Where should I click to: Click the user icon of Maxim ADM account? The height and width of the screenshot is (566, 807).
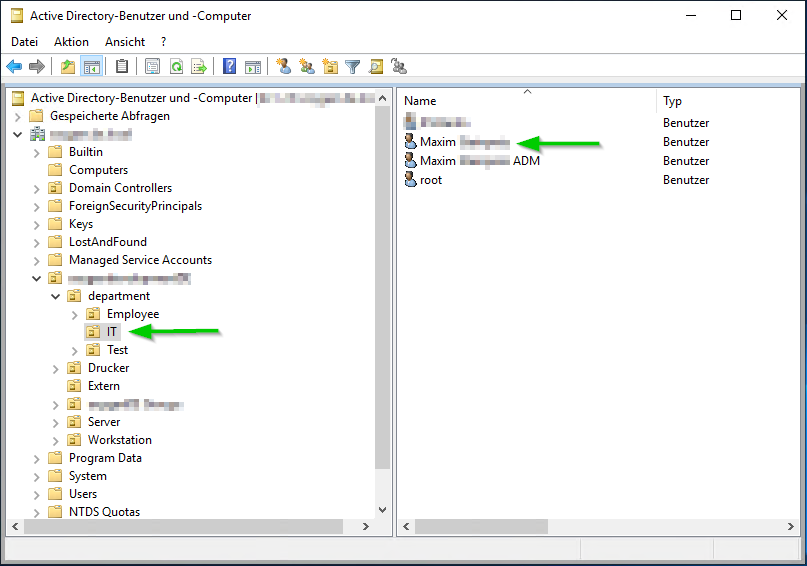[410, 161]
